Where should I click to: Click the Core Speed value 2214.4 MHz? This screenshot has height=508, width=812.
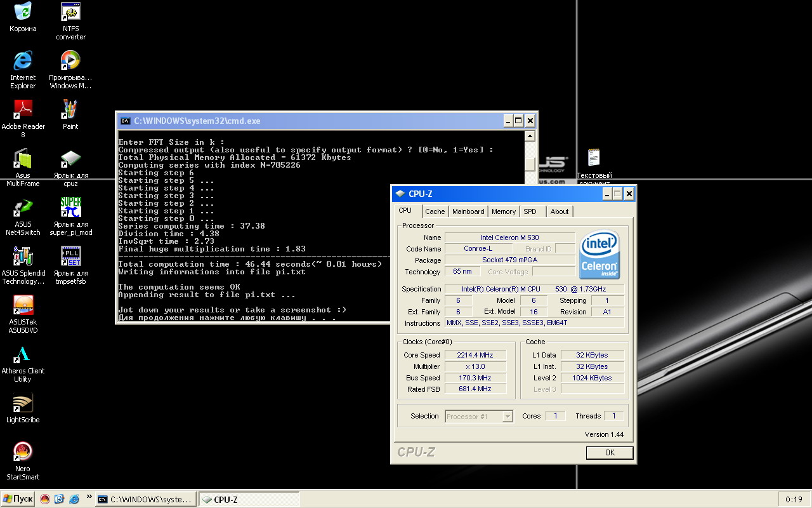tap(475, 355)
